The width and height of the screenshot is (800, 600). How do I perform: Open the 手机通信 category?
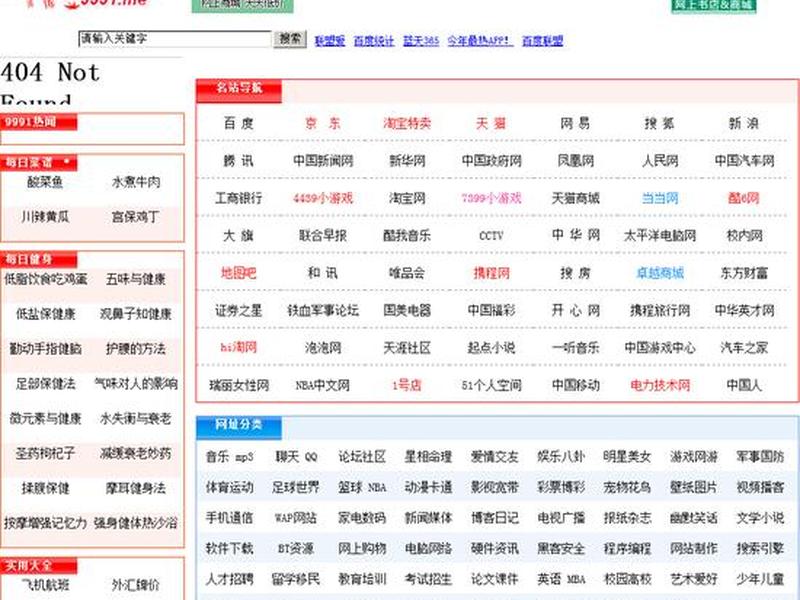coord(229,518)
